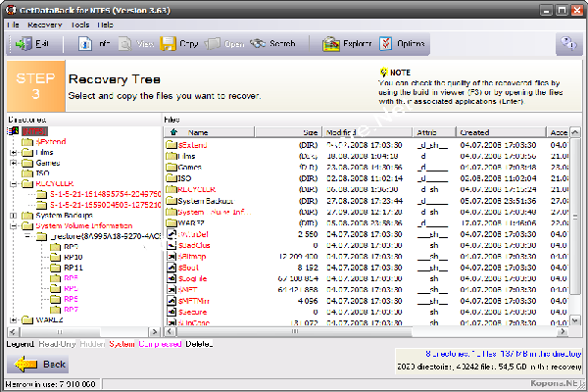Click the $Bitmap file icon
This screenshot has width=588, height=392.
[171, 256]
